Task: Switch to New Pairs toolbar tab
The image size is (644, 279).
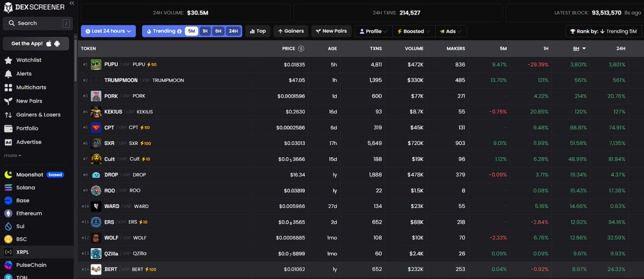Action: pyautogui.click(x=331, y=31)
